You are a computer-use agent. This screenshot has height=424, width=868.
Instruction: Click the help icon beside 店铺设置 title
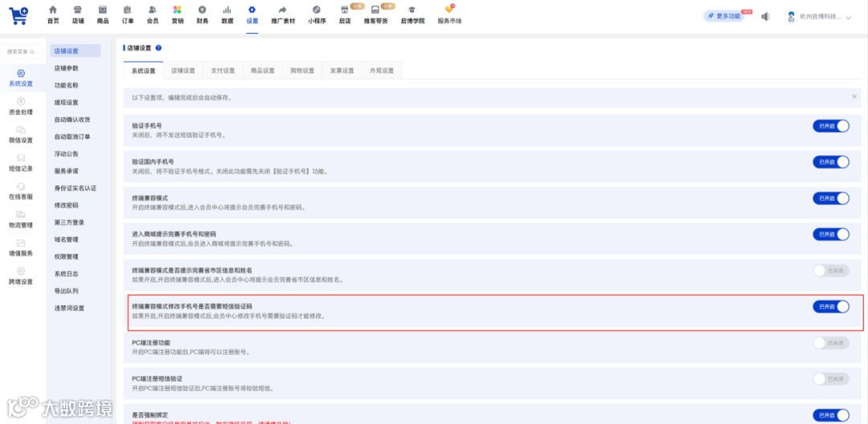158,48
